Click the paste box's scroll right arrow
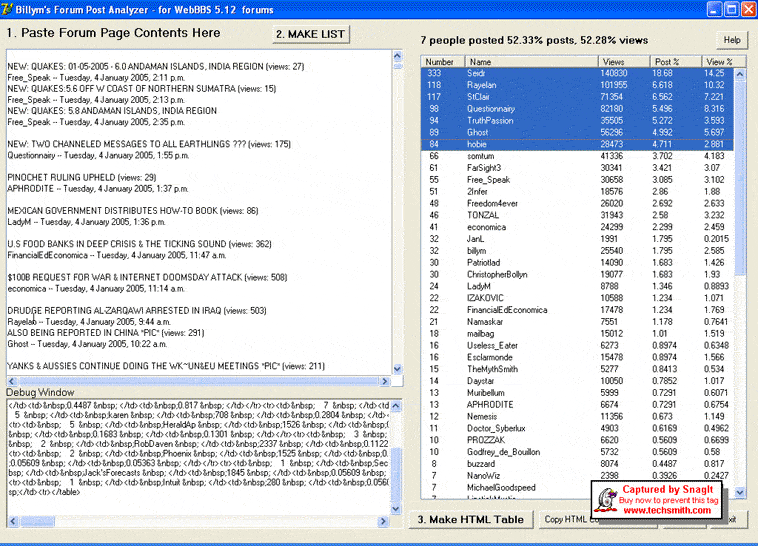The width and height of the screenshot is (758, 546). pos(385,381)
